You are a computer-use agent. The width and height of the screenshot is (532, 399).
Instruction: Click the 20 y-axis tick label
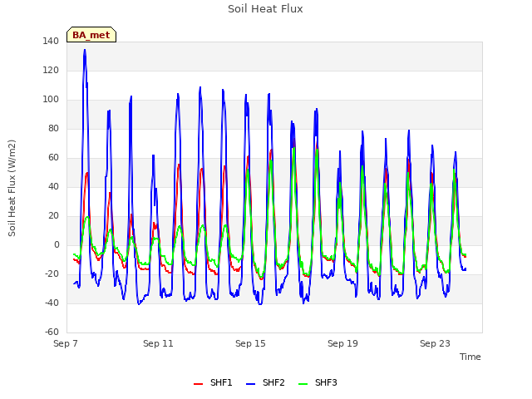pyautogui.click(x=53, y=216)
